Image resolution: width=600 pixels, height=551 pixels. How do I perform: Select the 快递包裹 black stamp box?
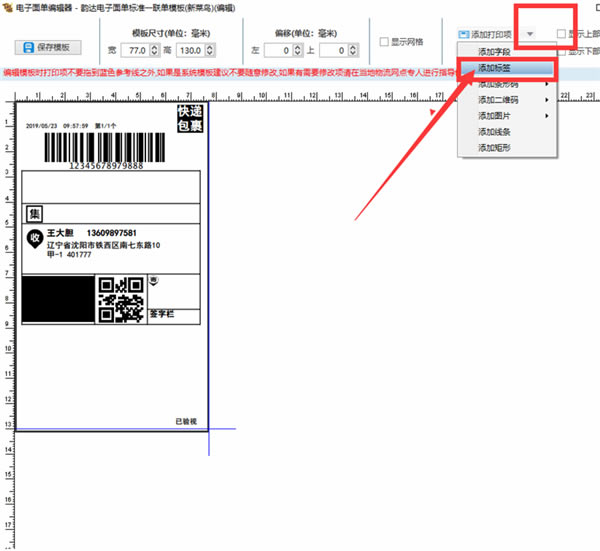[x=190, y=119]
